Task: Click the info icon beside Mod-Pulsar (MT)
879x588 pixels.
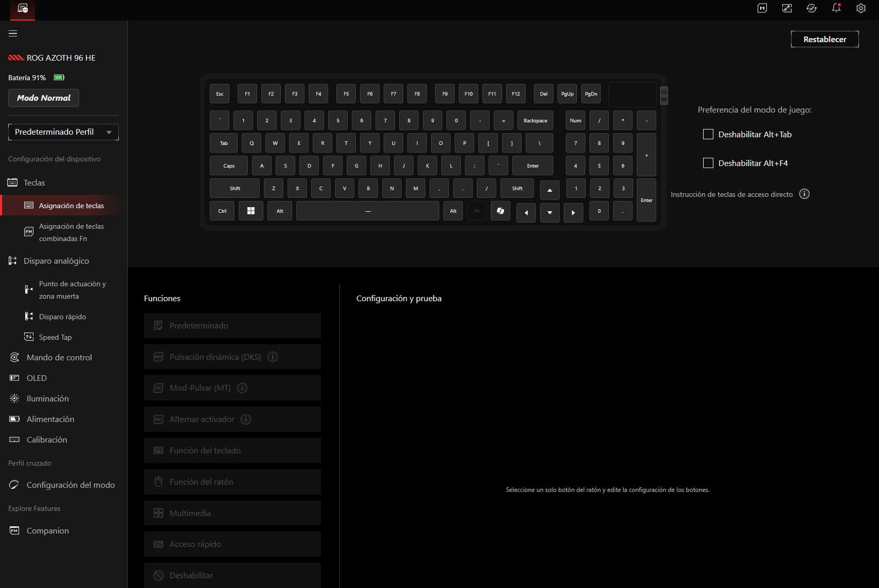Action: point(242,388)
